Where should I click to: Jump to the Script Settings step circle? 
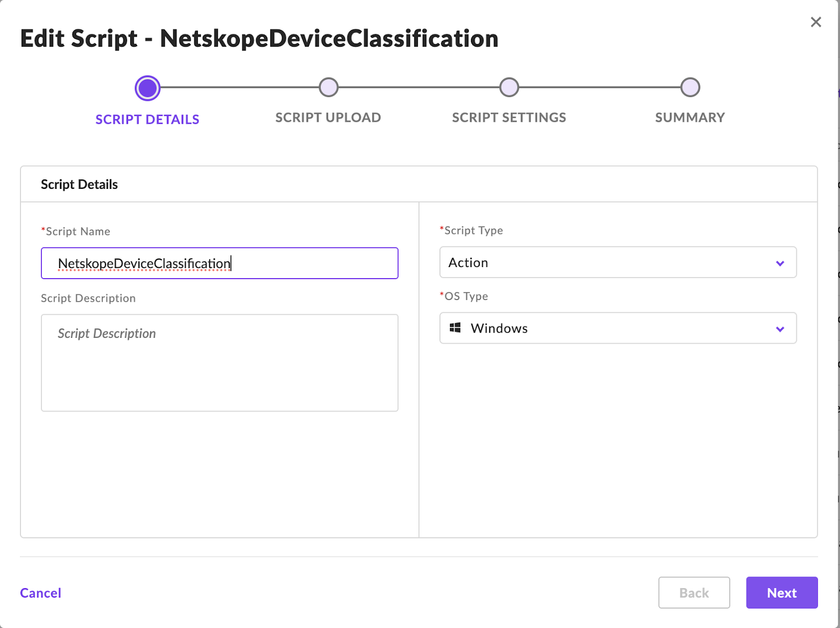[509, 88]
